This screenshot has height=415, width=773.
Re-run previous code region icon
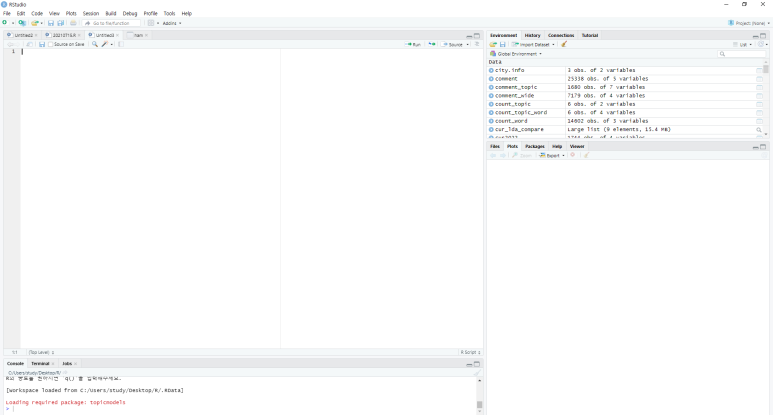pyautogui.click(x=432, y=44)
